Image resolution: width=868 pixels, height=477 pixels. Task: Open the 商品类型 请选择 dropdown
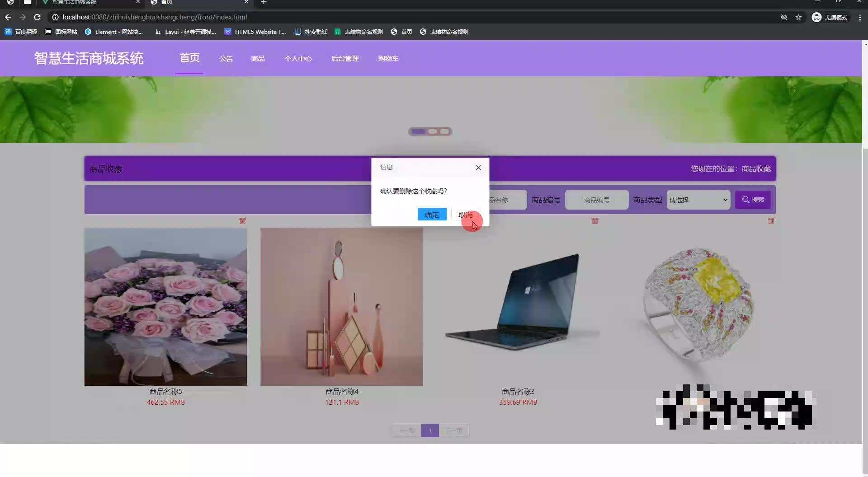698,200
